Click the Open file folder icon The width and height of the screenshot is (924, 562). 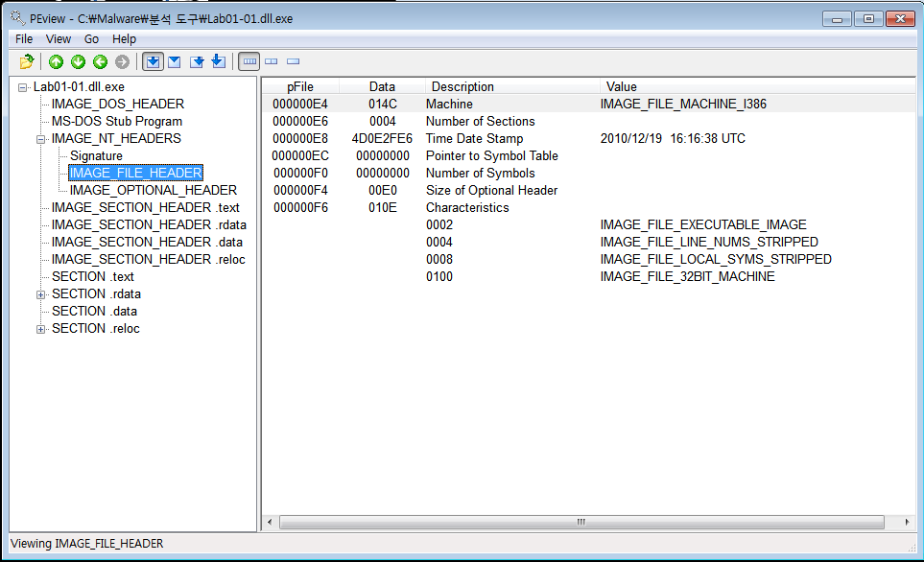27,61
